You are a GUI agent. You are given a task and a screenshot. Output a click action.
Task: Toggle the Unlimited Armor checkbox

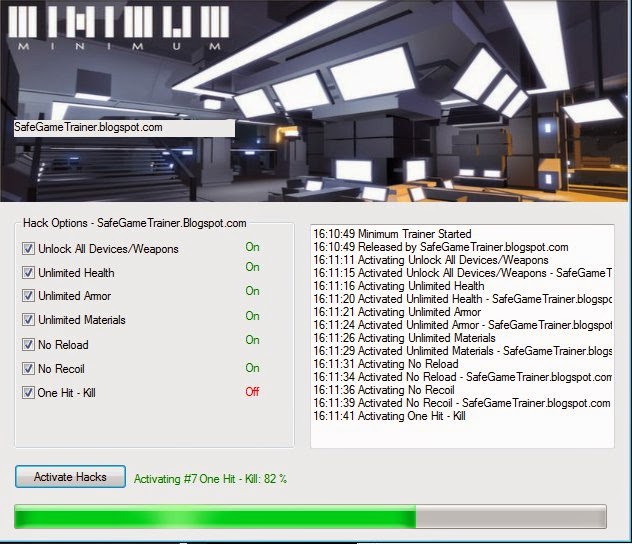point(28,296)
